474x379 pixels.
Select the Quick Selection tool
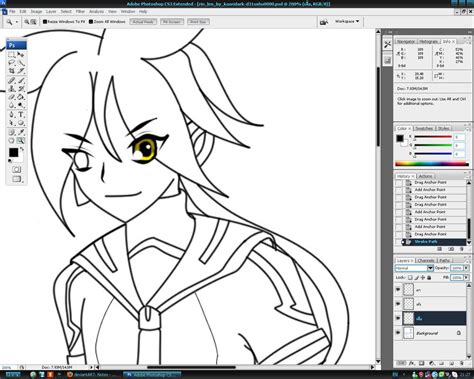[x=21, y=63]
